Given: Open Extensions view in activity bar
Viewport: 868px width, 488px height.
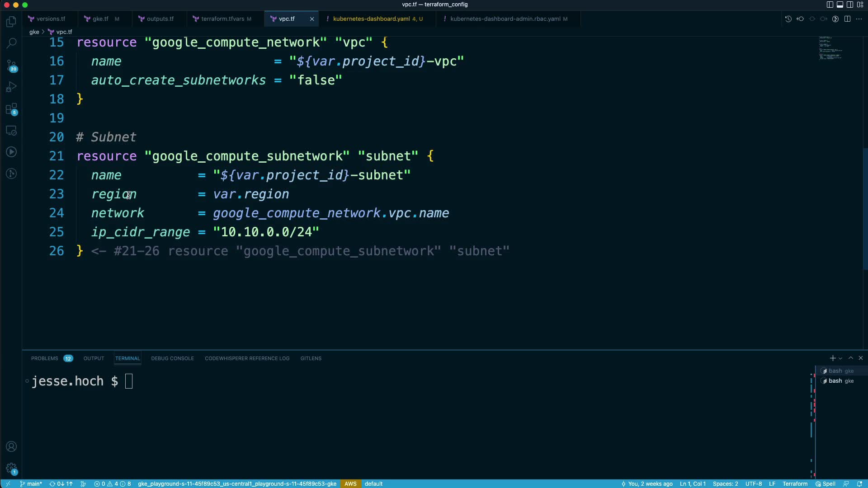Looking at the screenshot, I should pos(11,109).
